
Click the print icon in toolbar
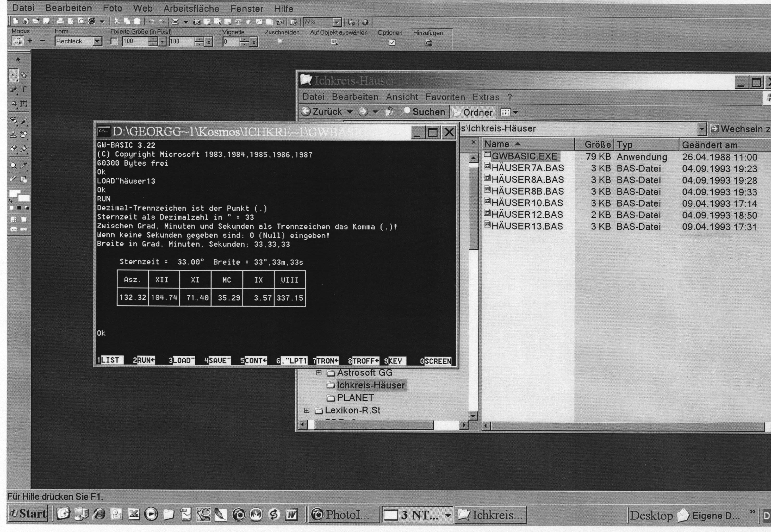click(x=60, y=21)
